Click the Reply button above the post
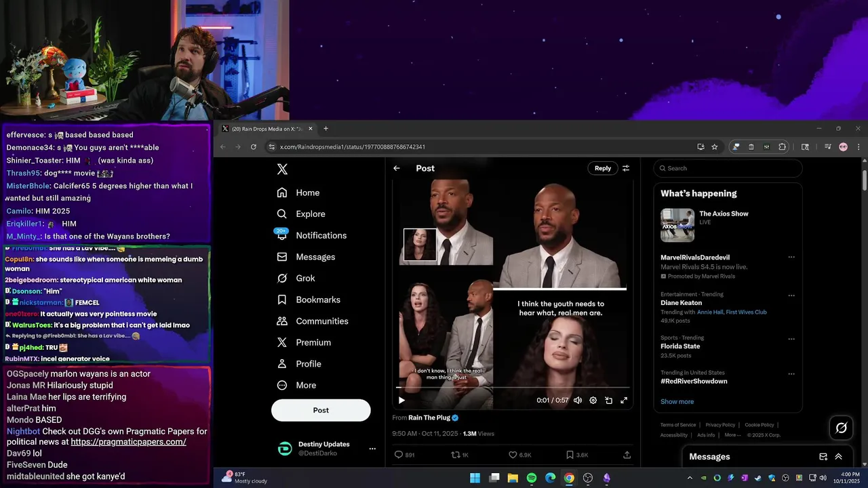This screenshot has height=488, width=868. click(603, 168)
